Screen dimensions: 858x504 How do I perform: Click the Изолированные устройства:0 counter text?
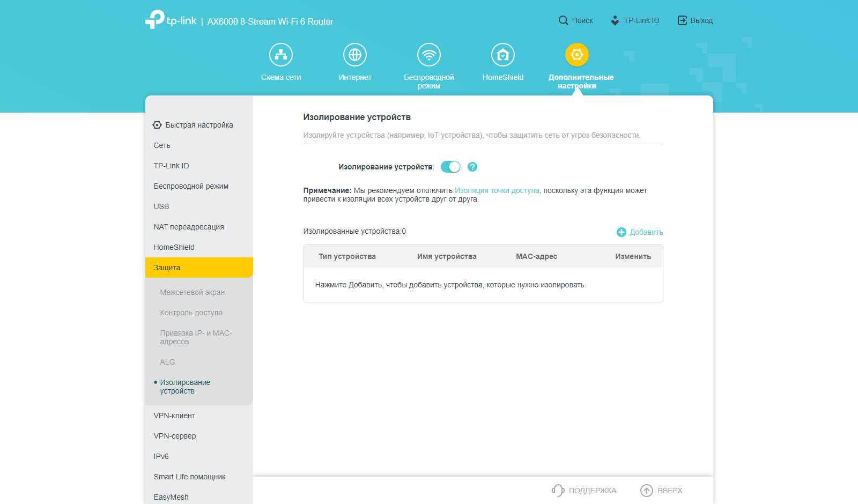(x=354, y=231)
